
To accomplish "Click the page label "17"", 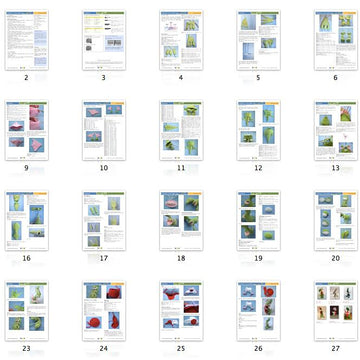I will tap(104, 258).
